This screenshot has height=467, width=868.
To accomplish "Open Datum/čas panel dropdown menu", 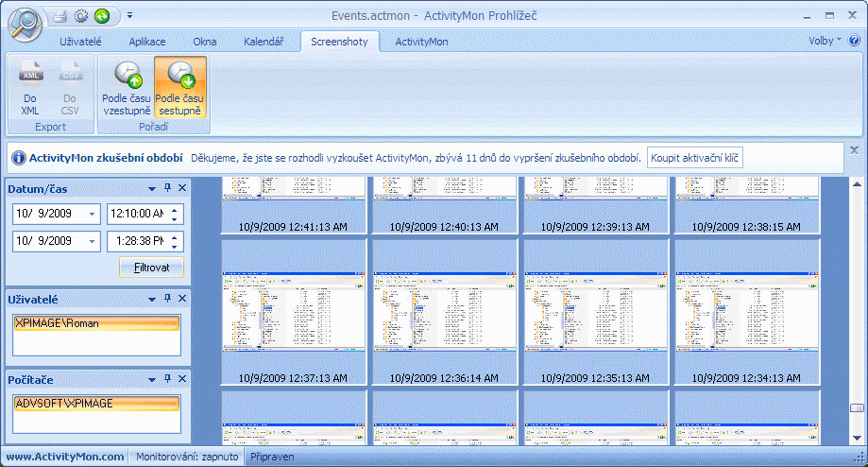I will click(152, 189).
